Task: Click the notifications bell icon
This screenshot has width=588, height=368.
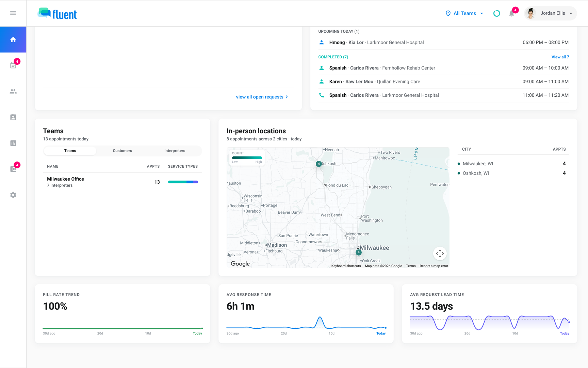Action: coord(511,13)
